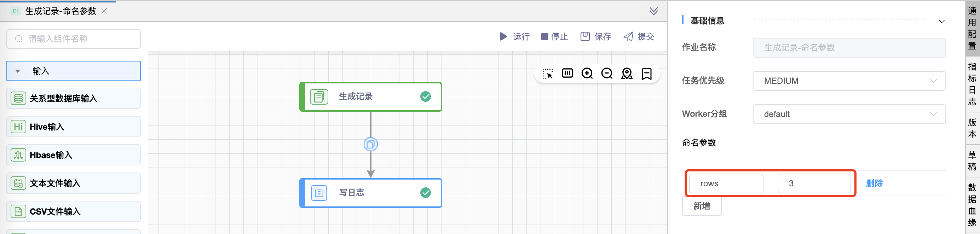Open the Worker分组 default dropdown
The height and width of the screenshot is (234, 980).
click(x=849, y=114)
